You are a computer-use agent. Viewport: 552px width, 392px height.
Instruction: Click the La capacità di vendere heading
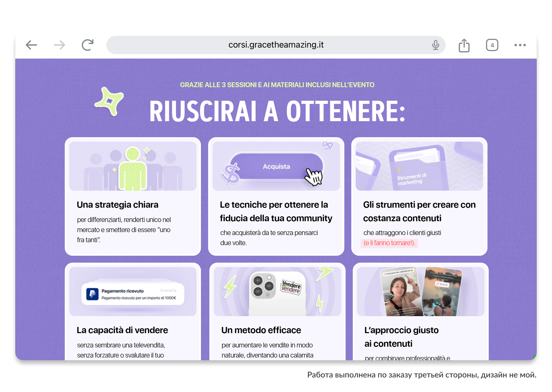122,330
